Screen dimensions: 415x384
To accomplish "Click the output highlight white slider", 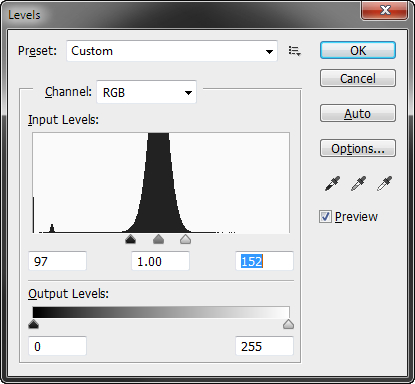I will click(x=288, y=324).
